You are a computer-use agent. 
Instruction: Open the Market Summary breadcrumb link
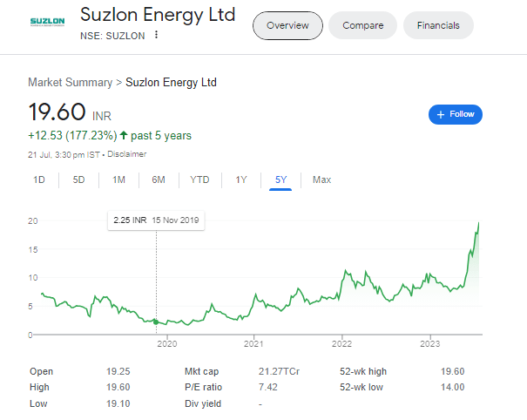coord(70,82)
